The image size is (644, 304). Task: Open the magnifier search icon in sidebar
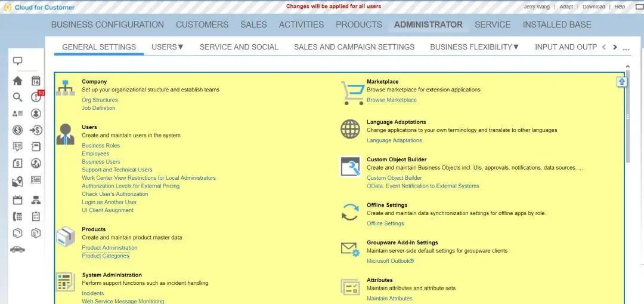pos(17,97)
